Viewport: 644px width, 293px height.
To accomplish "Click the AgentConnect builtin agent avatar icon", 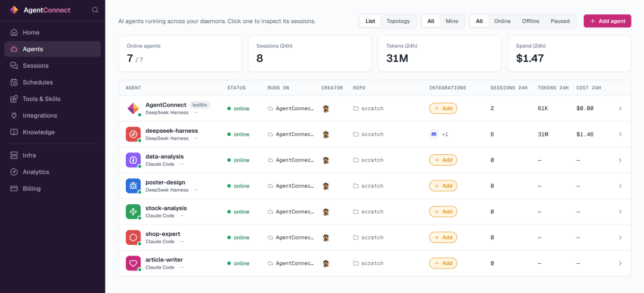I will tap(133, 108).
